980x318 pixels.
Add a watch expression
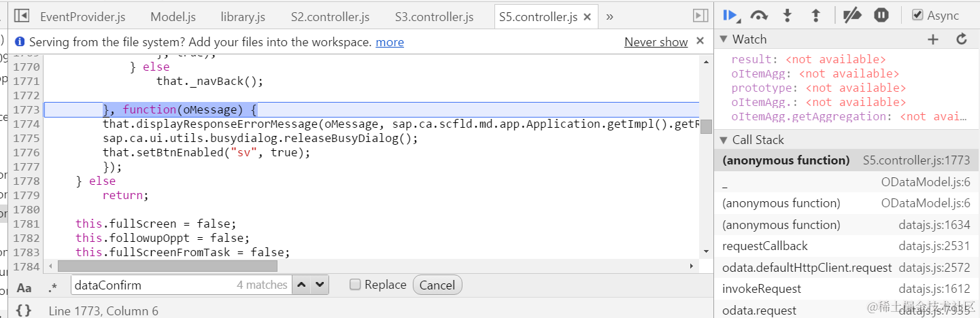coord(933,39)
